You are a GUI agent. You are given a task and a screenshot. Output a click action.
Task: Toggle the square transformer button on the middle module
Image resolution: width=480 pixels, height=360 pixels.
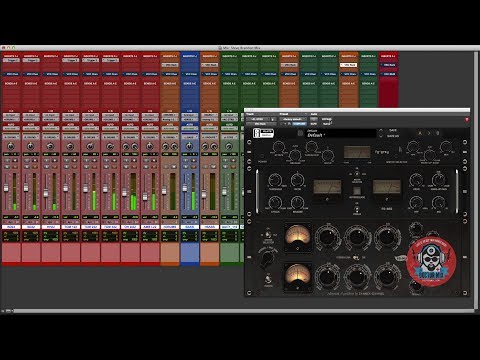tap(357, 191)
